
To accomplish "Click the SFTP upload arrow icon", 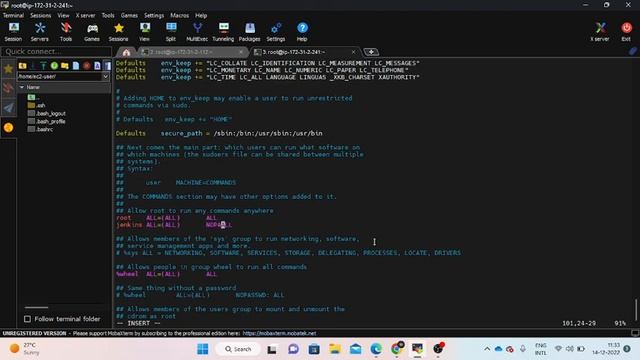I will [x=43, y=66].
